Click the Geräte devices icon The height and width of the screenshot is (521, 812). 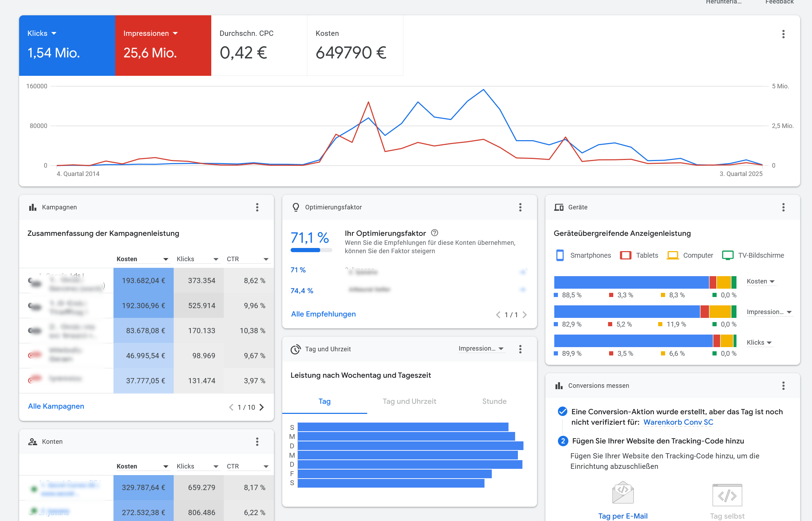point(559,207)
